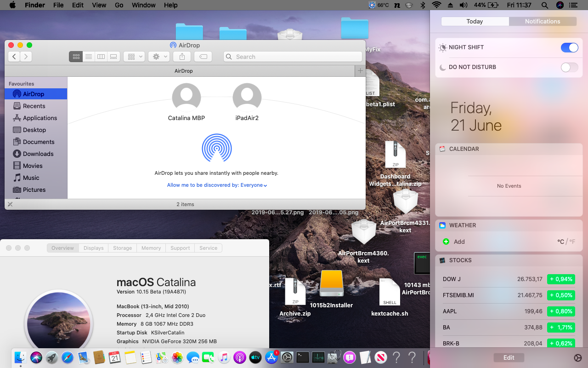The height and width of the screenshot is (368, 588).
Task: Launch Terminal from the Dock
Action: [x=303, y=357]
